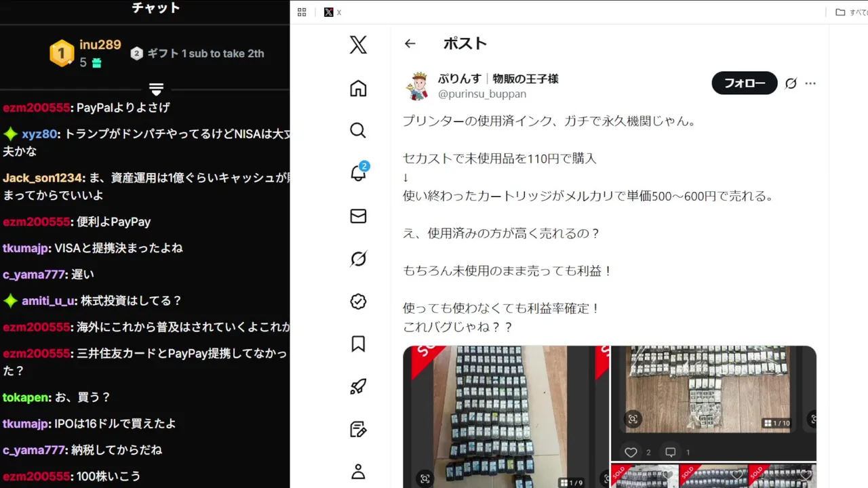Click the ギフト 1 sub to take 2th text

(x=205, y=54)
